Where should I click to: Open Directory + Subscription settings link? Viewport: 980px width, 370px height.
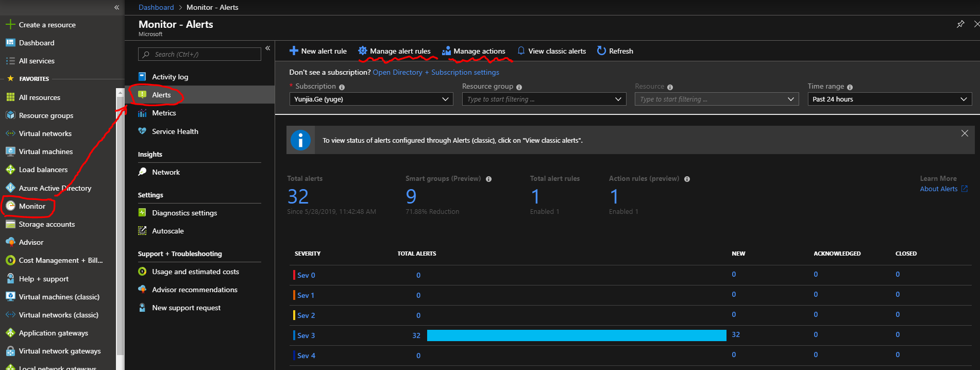point(435,72)
